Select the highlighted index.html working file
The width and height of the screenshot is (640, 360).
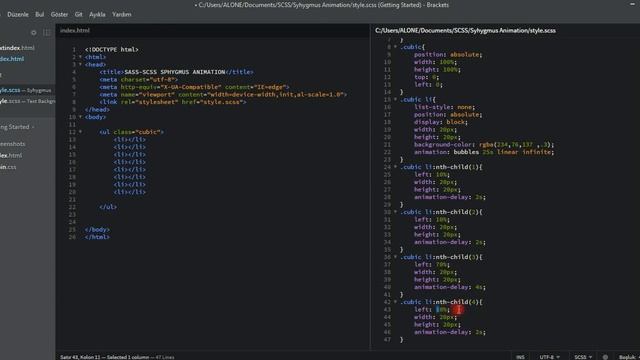point(12,59)
